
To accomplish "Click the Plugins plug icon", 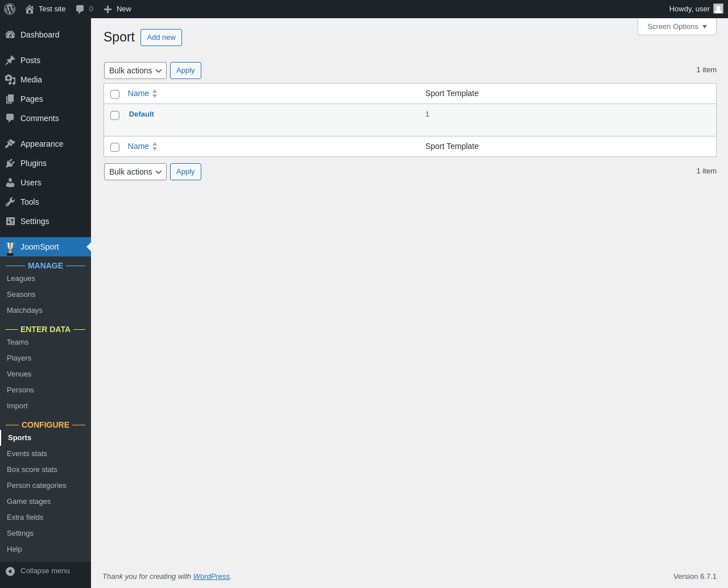I will (10, 163).
